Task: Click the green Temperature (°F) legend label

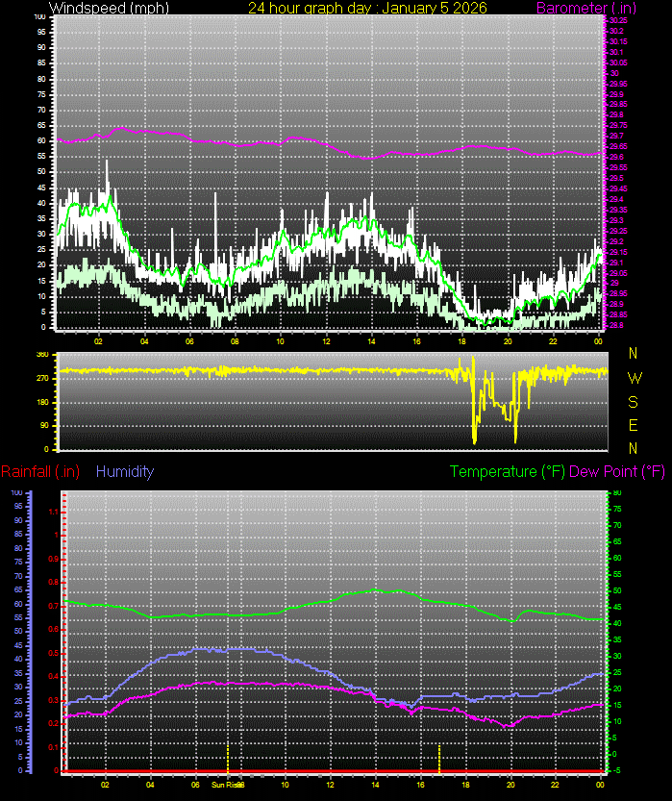Action: point(508,472)
